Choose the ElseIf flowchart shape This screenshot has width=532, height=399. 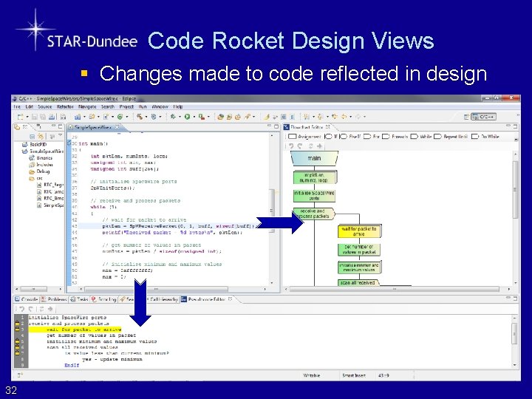351,137
